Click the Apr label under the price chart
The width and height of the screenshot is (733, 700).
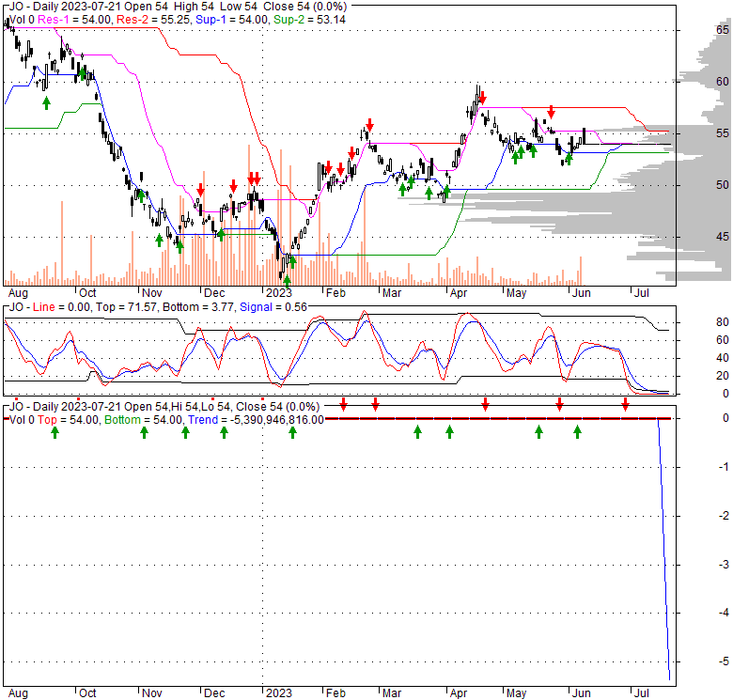(458, 293)
